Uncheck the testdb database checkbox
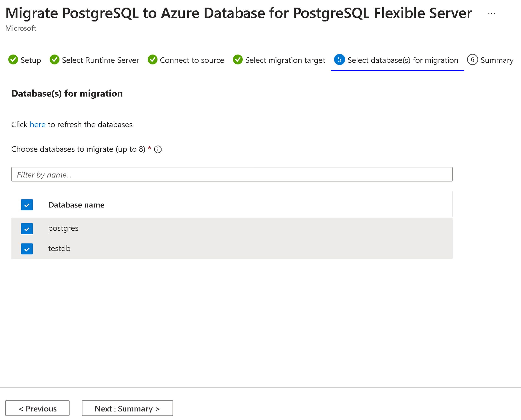The width and height of the screenshot is (521, 420). [27, 248]
